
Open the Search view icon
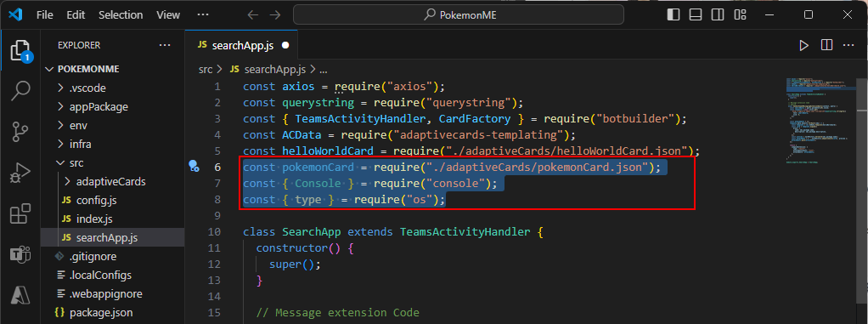pyautogui.click(x=20, y=90)
